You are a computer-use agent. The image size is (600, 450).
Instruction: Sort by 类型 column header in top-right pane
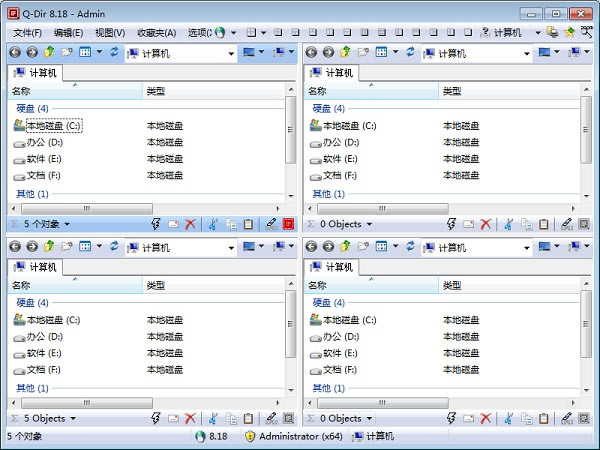click(x=453, y=91)
